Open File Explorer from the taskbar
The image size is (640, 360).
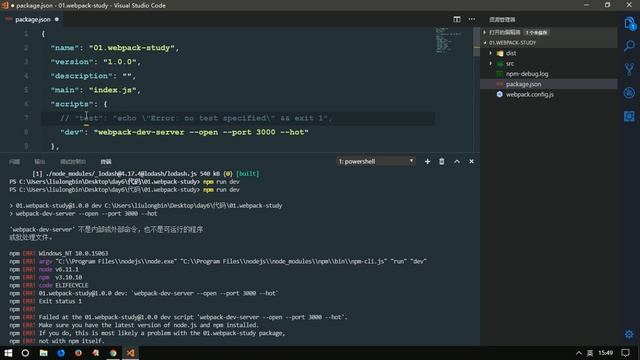tap(43, 353)
